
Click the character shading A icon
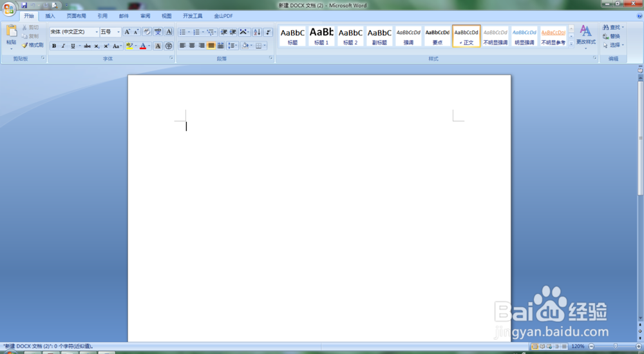click(158, 46)
